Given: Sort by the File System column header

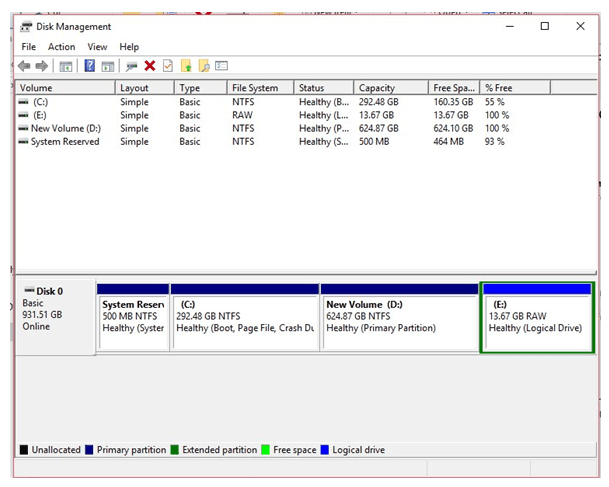Looking at the screenshot, I should point(255,88).
